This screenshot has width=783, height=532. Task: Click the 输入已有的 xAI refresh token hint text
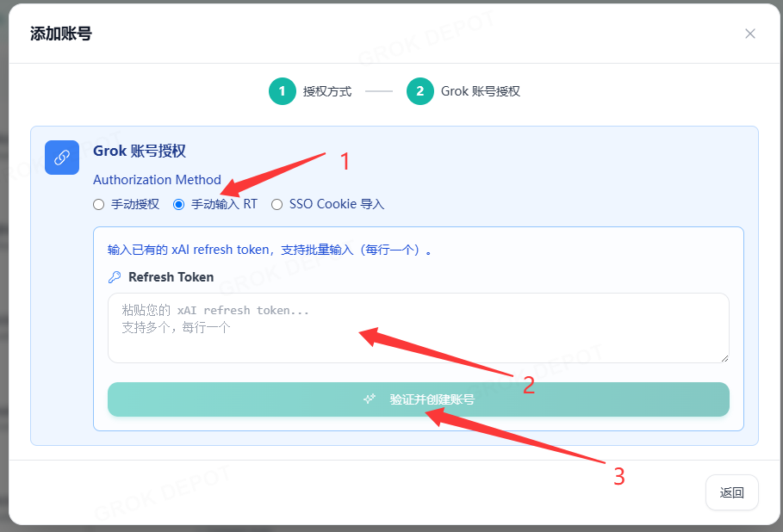pos(270,250)
